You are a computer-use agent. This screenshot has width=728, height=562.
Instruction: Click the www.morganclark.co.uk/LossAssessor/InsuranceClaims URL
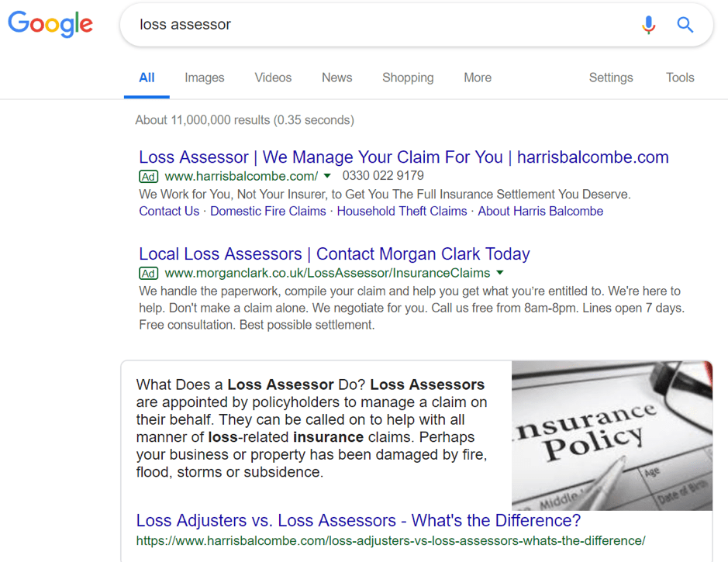tap(327, 274)
